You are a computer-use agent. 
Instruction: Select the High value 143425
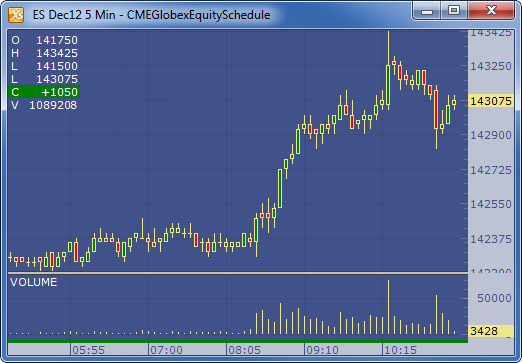pos(57,53)
